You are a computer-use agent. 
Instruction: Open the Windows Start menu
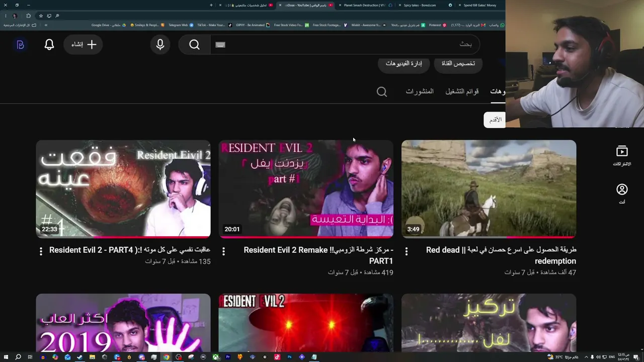tap(6, 357)
